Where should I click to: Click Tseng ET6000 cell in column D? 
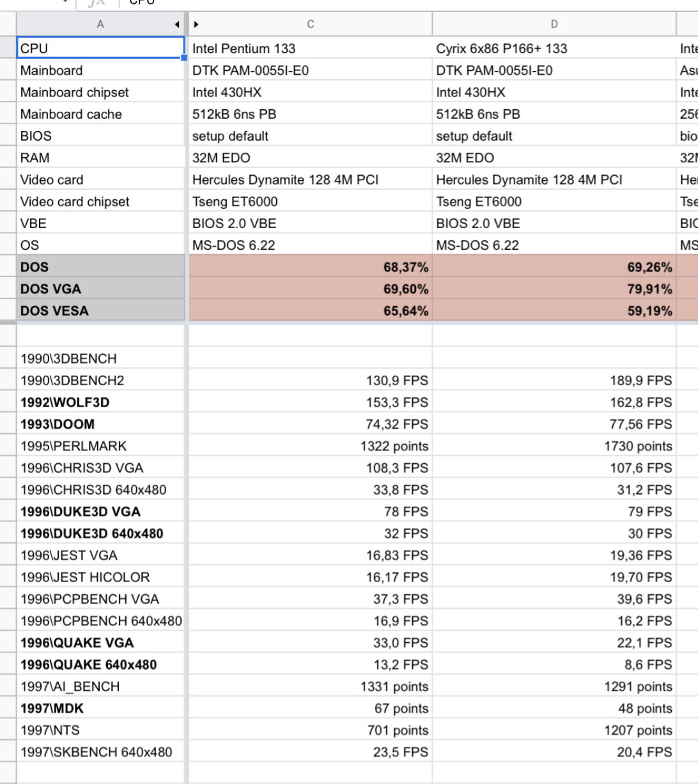click(x=554, y=201)
